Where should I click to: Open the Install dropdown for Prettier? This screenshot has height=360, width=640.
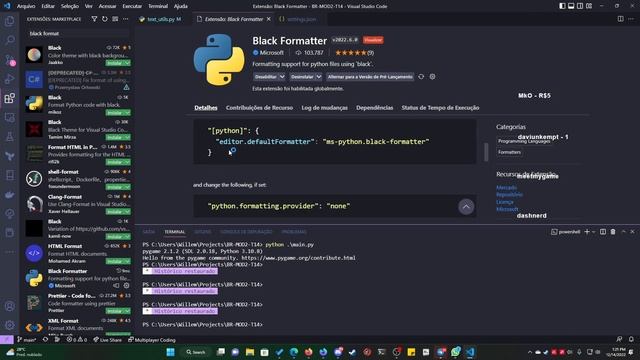click(127, 311)
